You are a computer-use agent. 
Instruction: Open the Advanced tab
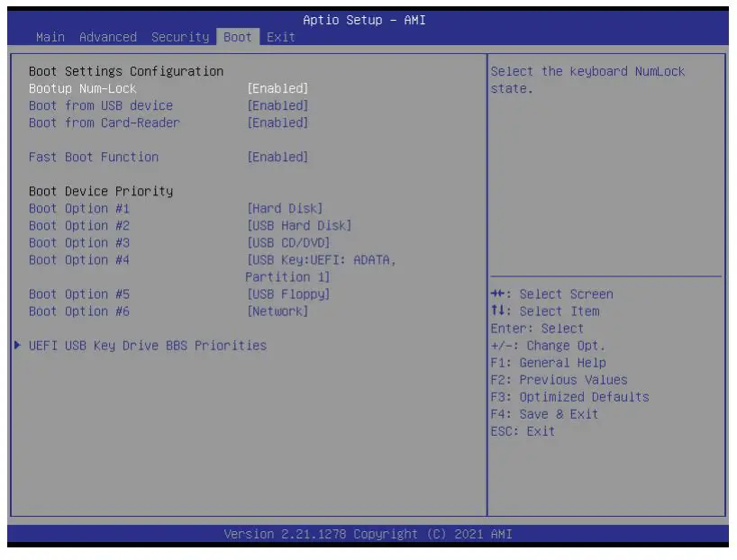pos(108,37)
